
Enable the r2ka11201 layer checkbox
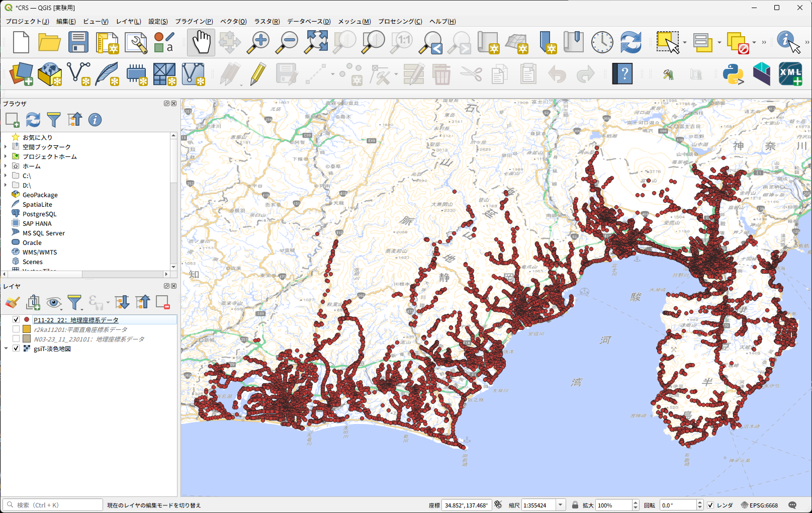[x=16, y=329]
